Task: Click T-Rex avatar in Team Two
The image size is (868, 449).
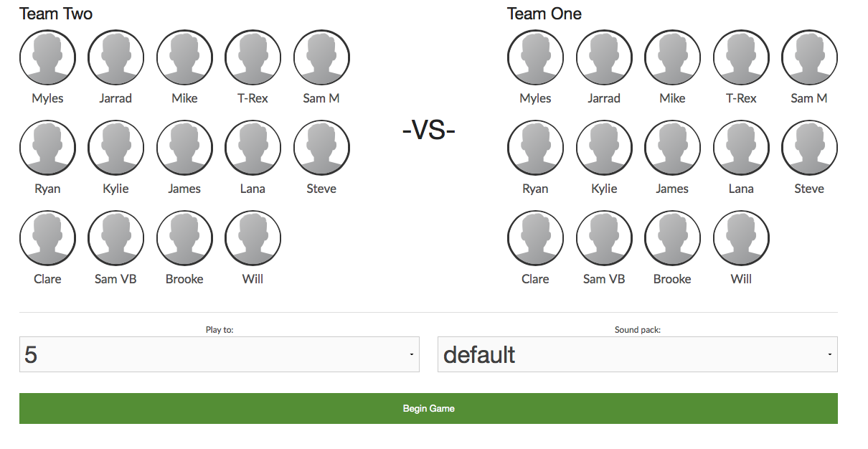Action: pyautogui.click(x=253, y=57)
